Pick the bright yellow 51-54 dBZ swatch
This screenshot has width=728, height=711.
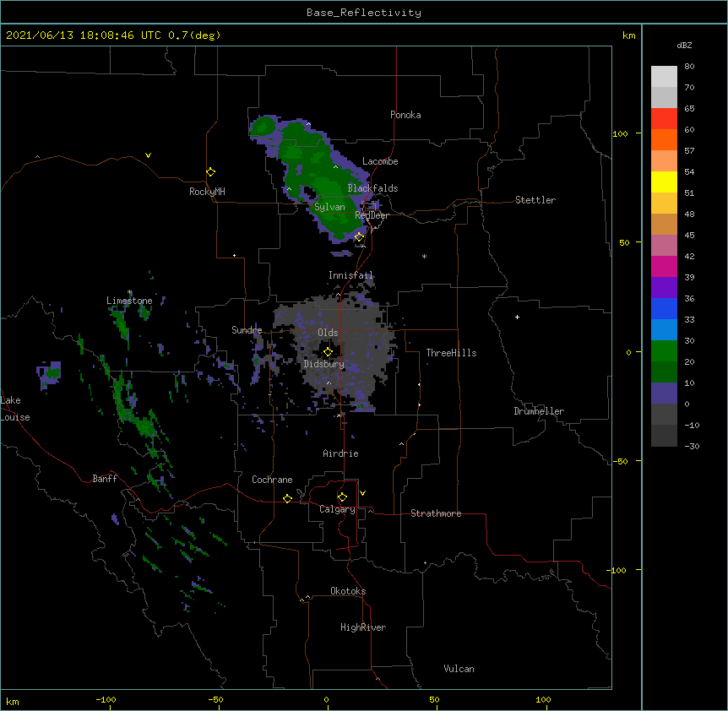coord(664,182)
